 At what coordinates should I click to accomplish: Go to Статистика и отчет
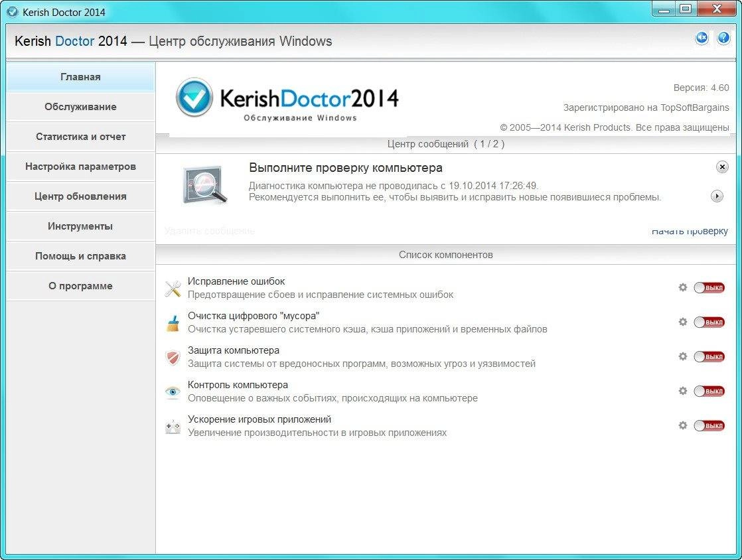80,136
